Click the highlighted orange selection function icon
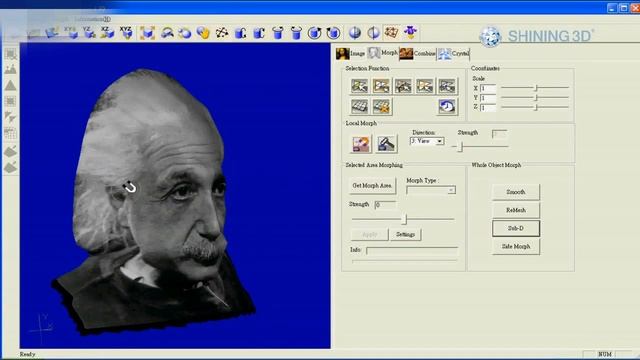 [x=381, y=86]
